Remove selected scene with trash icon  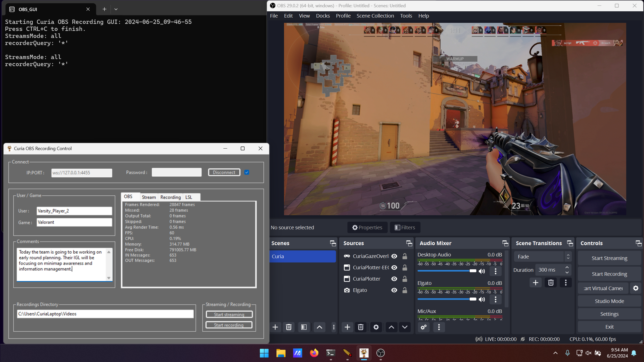(289, 327)
